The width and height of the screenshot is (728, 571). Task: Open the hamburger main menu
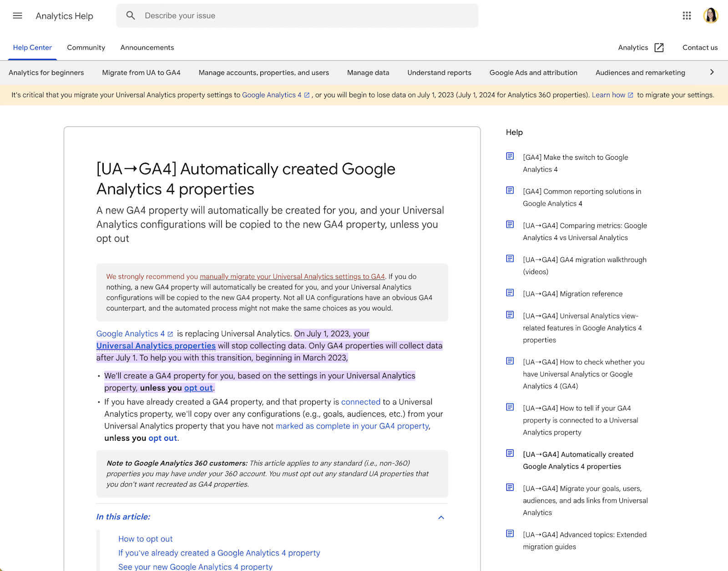click(17, 15)
